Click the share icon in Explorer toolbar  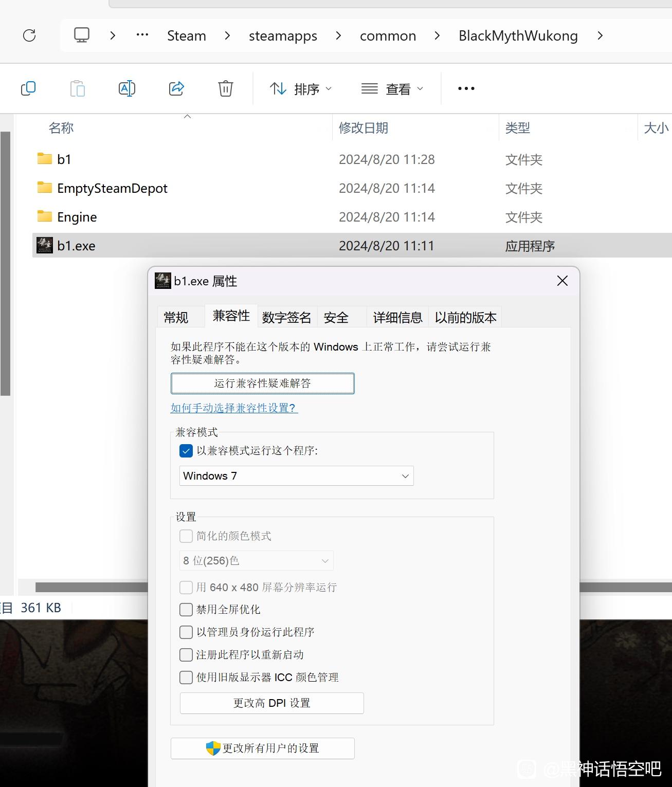click(176, 88)
